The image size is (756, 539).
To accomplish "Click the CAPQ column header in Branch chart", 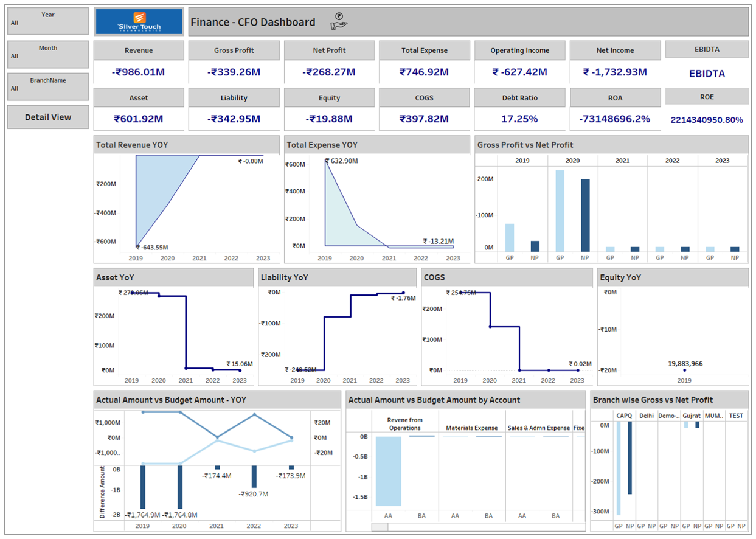I will click(625, 416).
